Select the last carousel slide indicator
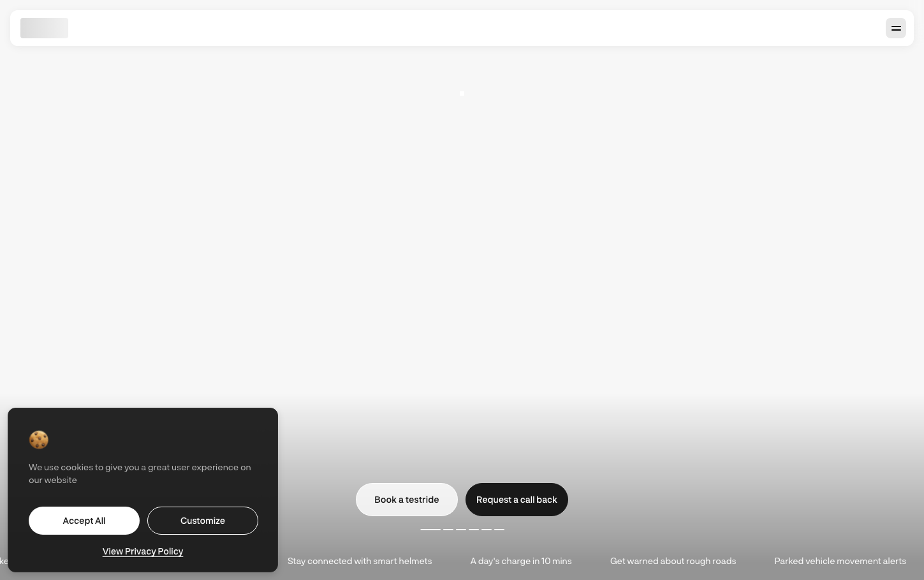The width and height of the screenshot is (924, 580). (499, 530)
